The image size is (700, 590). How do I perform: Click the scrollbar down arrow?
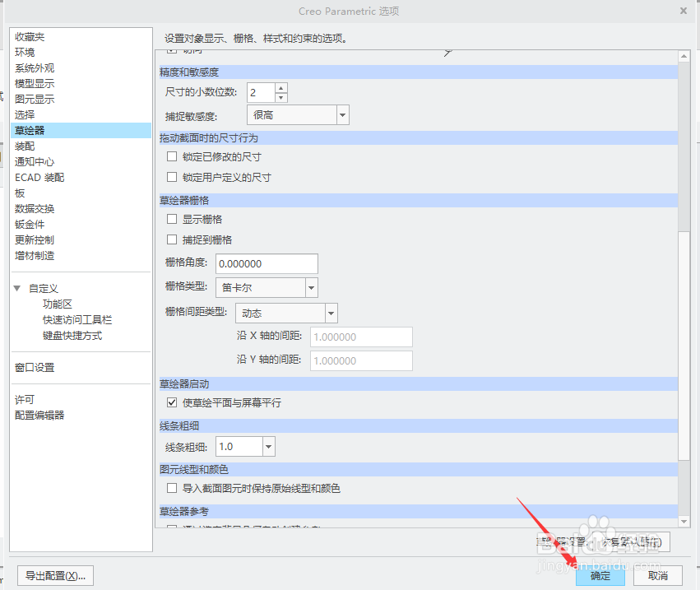click(684, 521)
